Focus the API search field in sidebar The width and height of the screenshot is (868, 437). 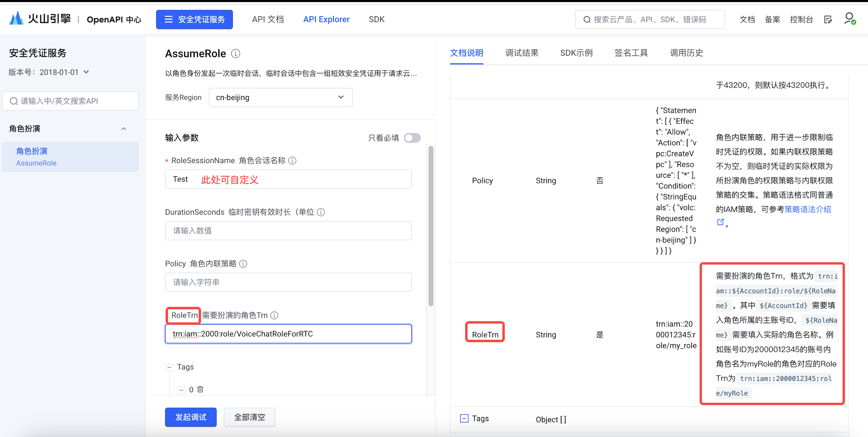point(70,101)
